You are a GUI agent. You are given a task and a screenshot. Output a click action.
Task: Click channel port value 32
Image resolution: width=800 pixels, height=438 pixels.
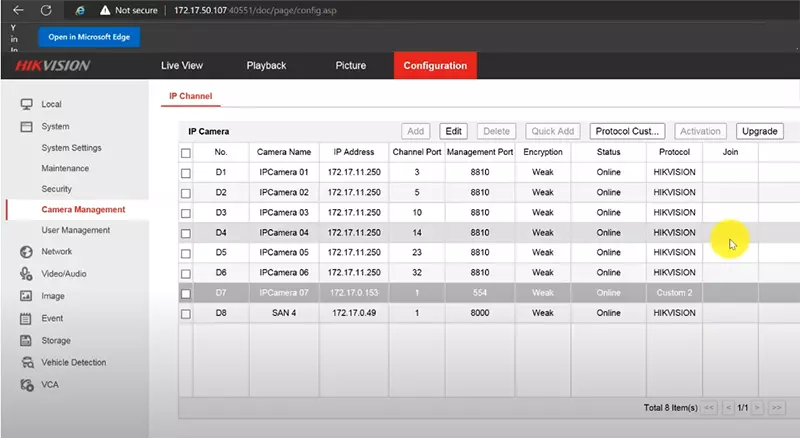[417, 273]
